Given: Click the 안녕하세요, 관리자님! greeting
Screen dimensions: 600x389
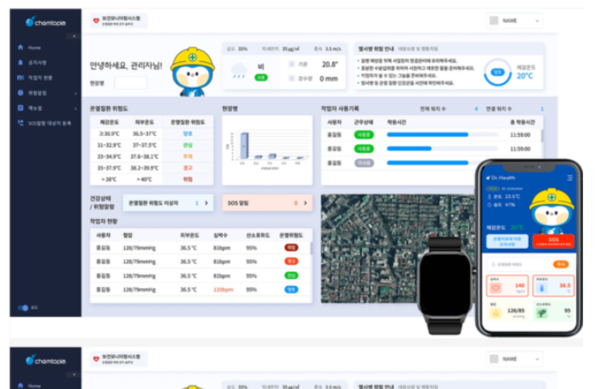Looking at the screenshot, I should click(x=126, y=66).
